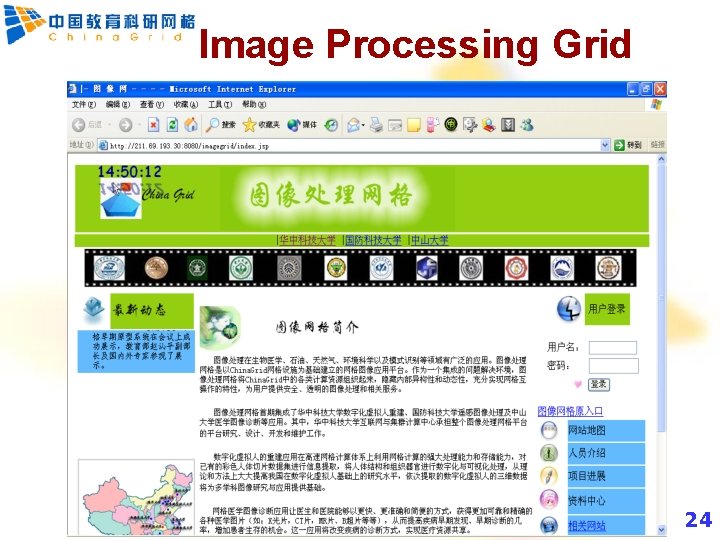Expand the address bar dropdown arrow
Screen dimensions: 720x540
605,145
